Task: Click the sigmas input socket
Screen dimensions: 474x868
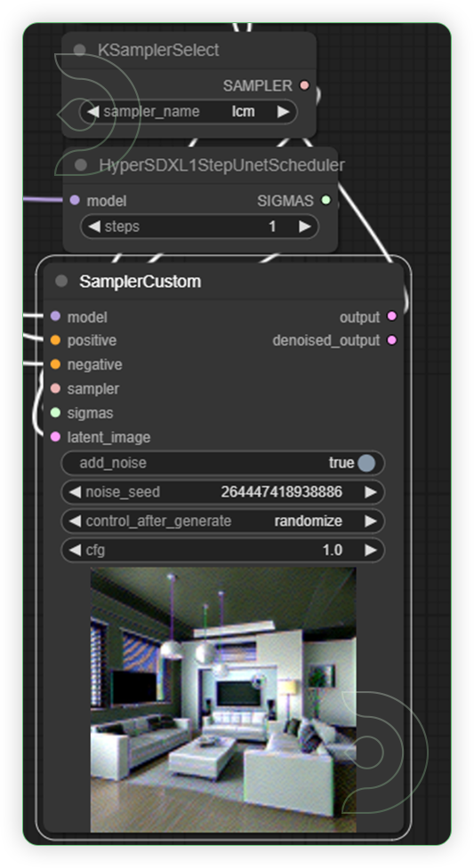Action: (x=55, y=413)
